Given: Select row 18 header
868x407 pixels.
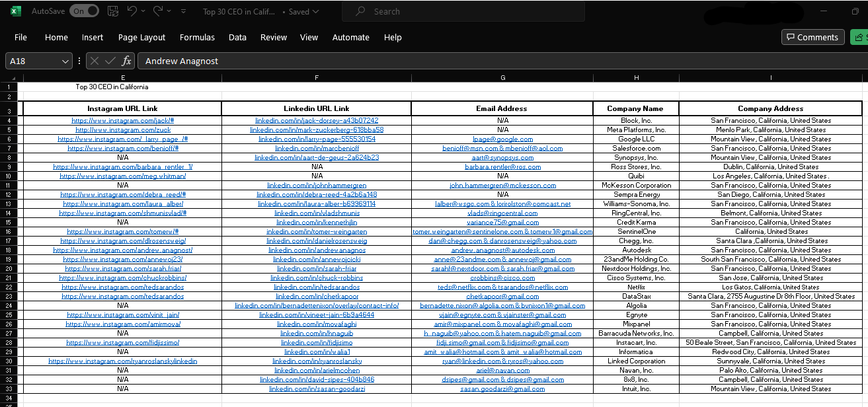Looking at the screenshot, I should click(x=9, y=250).
